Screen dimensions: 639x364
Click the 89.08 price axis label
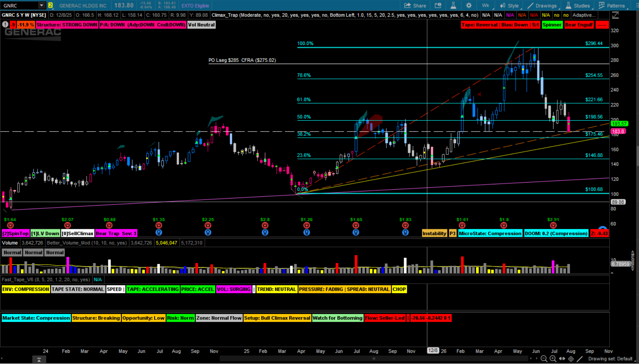point(618,202)
